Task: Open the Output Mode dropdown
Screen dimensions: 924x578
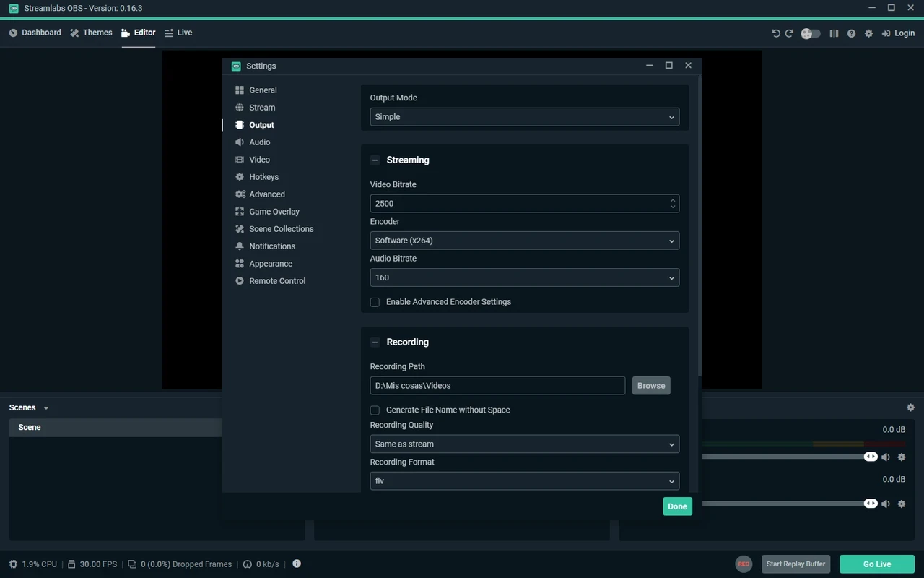Action: [x=524, y=117]
